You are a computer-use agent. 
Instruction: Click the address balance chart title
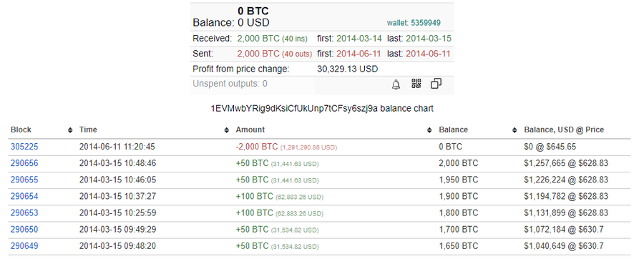[x=322, y=109]
